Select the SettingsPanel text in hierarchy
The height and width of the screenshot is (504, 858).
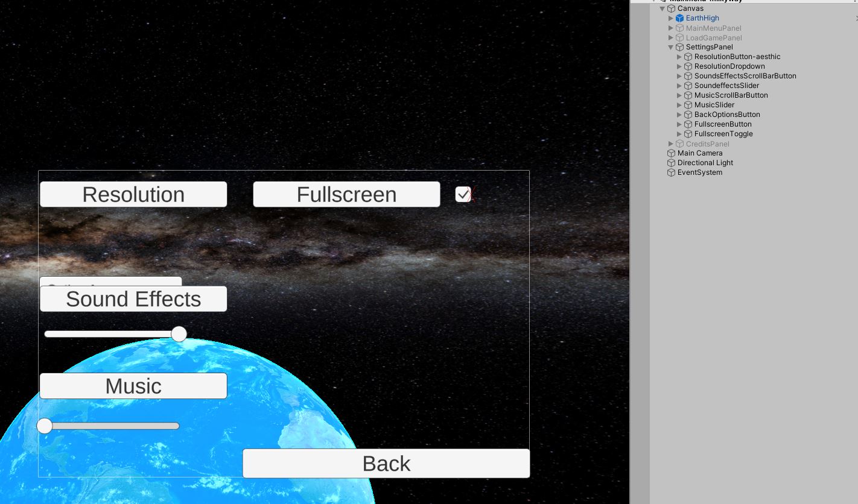(710, 47)
